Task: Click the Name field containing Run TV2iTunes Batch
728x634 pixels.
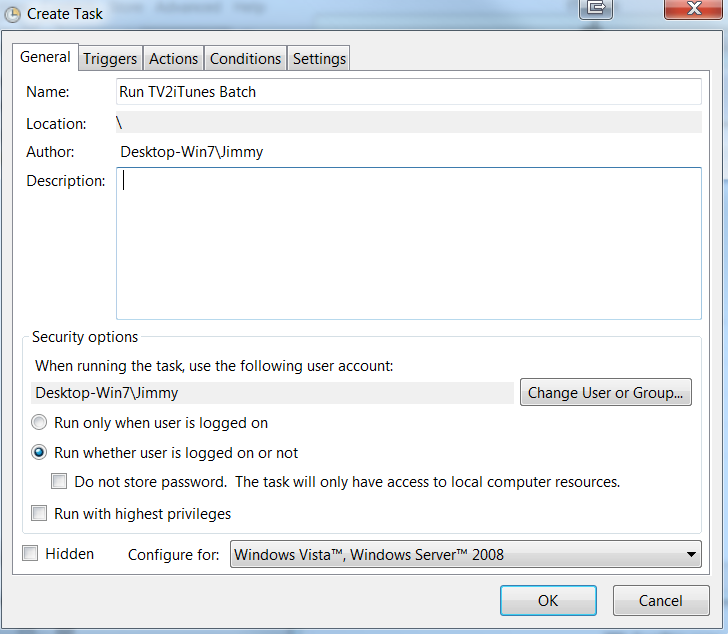Action: tap(409, 92)
